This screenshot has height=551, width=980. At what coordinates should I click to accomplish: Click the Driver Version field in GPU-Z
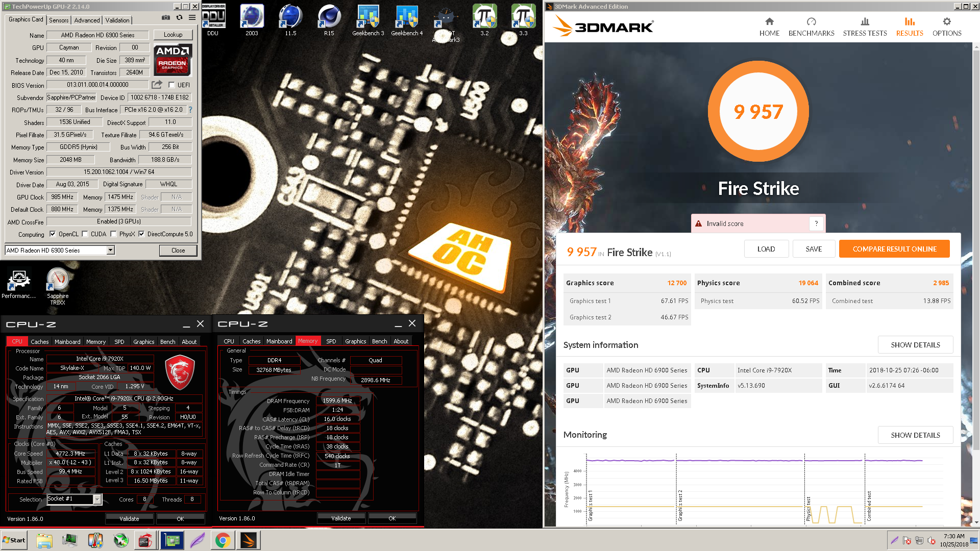(x=119, y=172)
